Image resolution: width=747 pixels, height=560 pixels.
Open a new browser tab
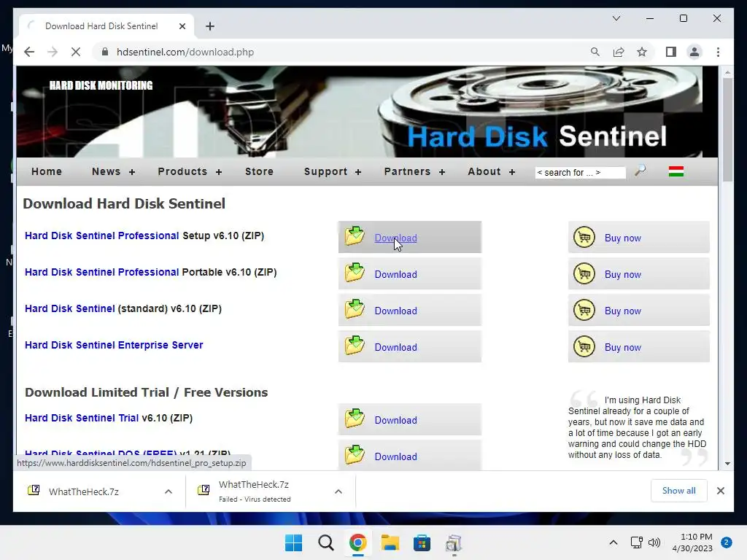[210, 26]
